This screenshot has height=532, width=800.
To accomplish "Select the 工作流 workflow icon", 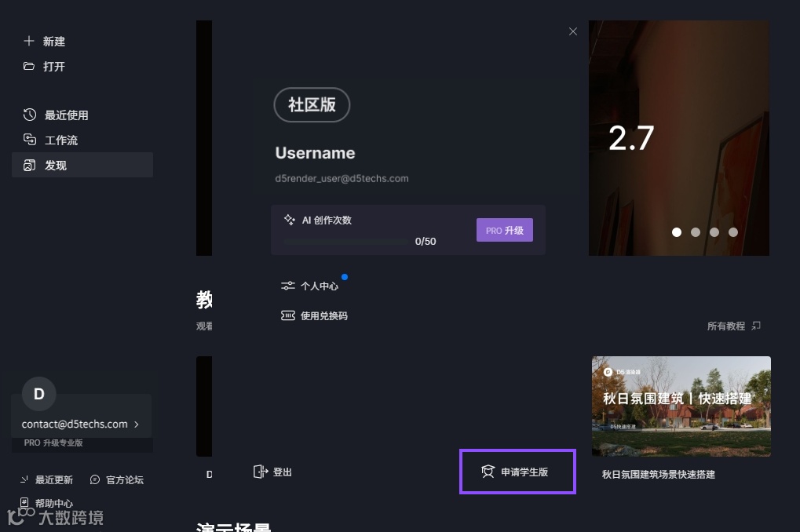I will point(30,139).
